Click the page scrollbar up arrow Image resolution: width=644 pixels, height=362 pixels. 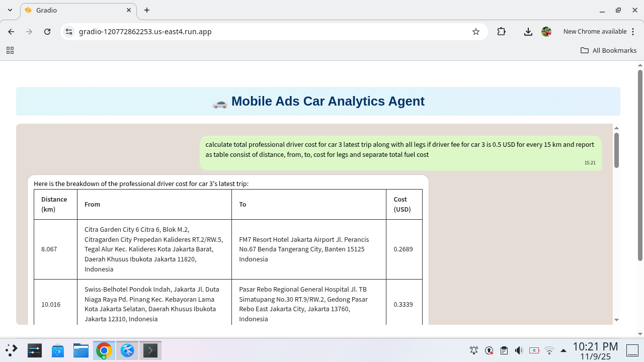(640, 65)
